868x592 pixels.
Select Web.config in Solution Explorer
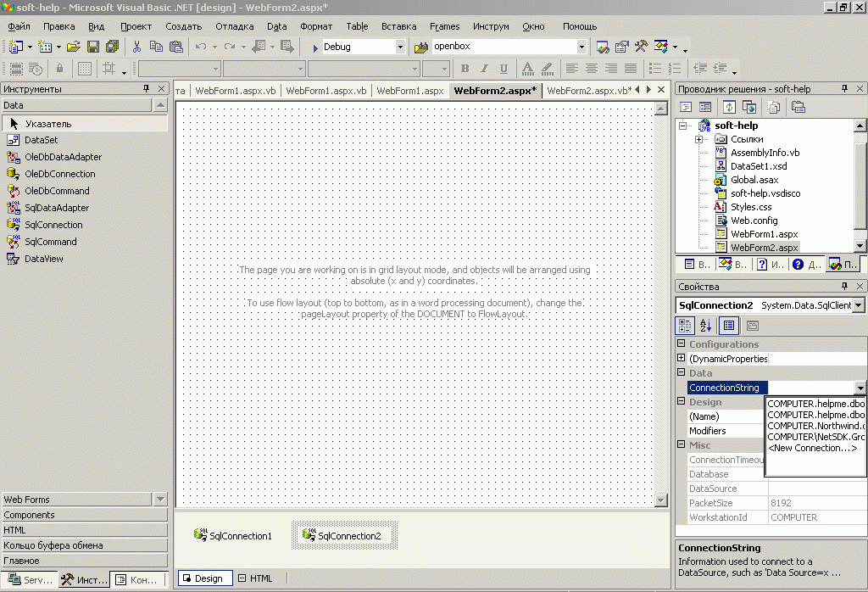[x=754, y=221]
